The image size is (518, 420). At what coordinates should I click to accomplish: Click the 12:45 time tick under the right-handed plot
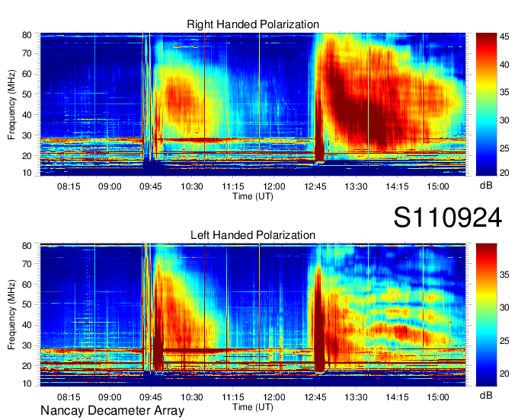(x=315, y=186)
